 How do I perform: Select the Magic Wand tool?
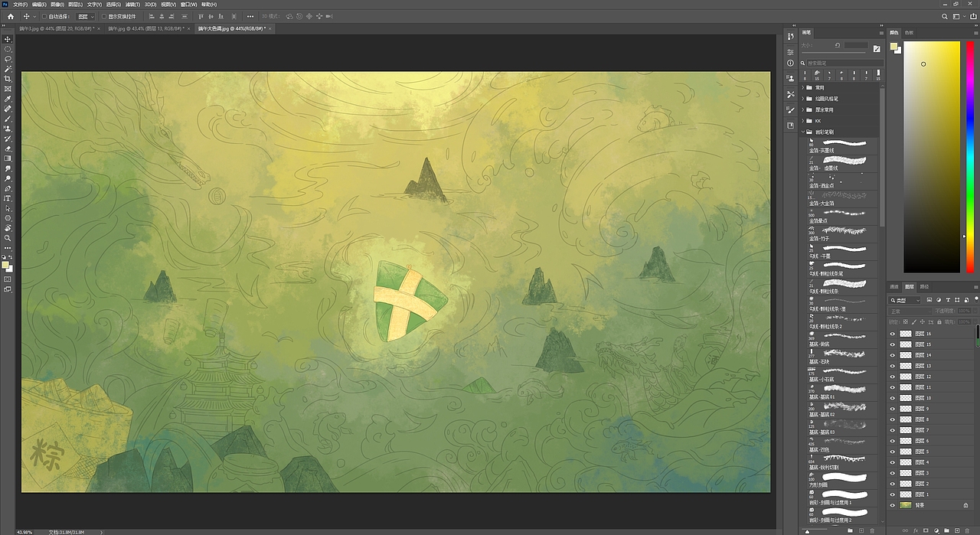pos(8,69)
